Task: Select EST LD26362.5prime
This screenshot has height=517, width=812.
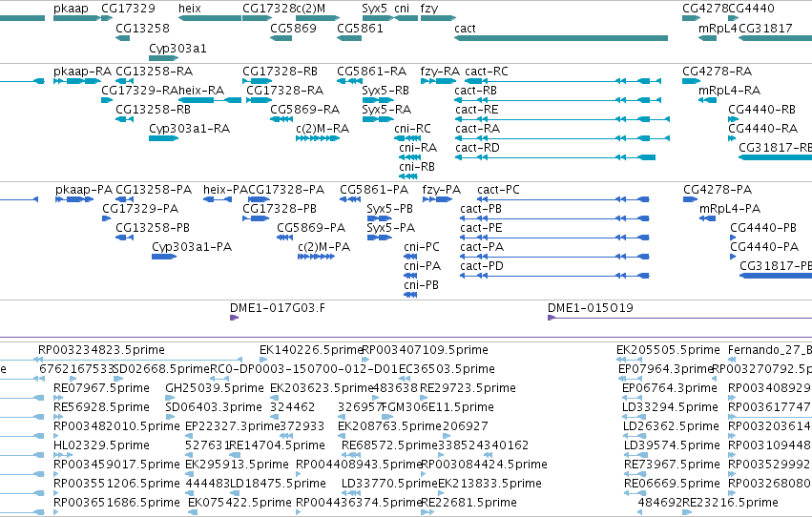Action: (x=635, y=436)
